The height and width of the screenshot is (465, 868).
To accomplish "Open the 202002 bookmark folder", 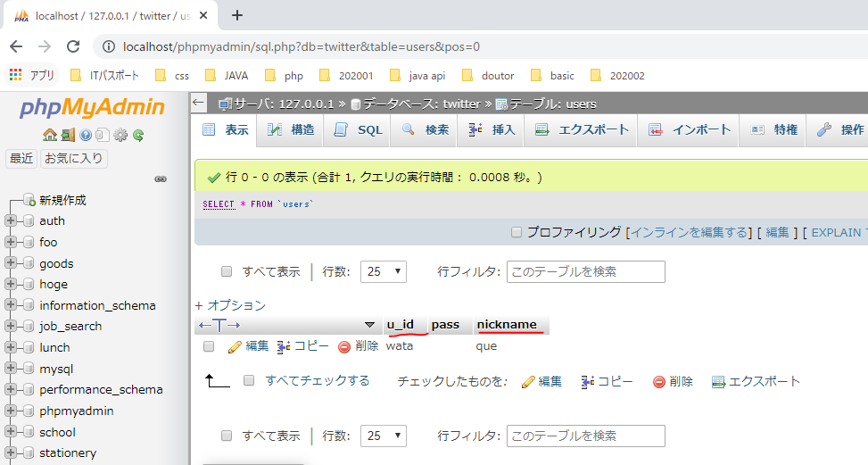I will click(617, 75).
